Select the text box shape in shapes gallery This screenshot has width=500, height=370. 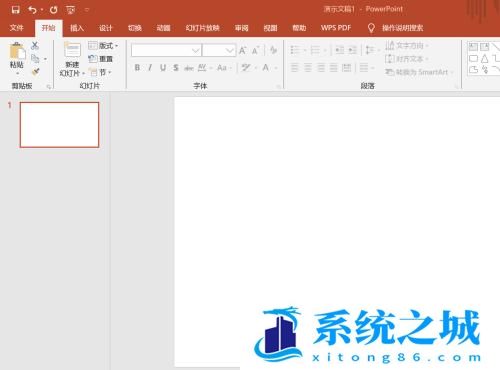(x=473, y=47)
